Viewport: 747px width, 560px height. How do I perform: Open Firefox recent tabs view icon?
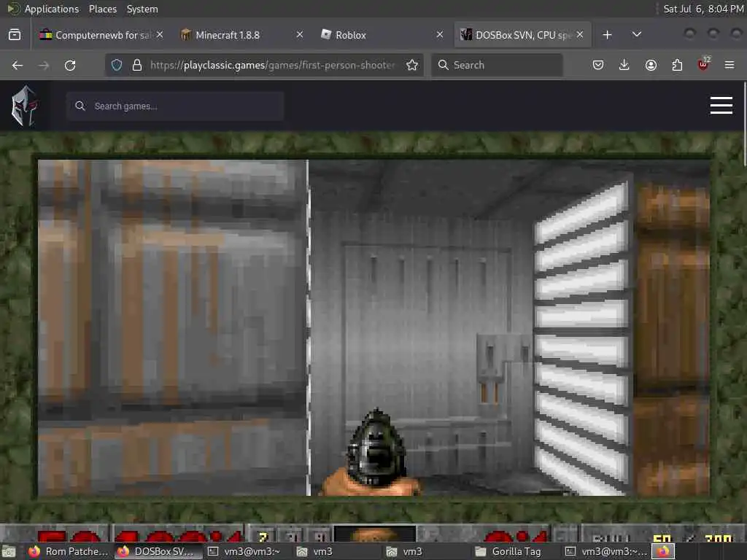tap(15, 35)
